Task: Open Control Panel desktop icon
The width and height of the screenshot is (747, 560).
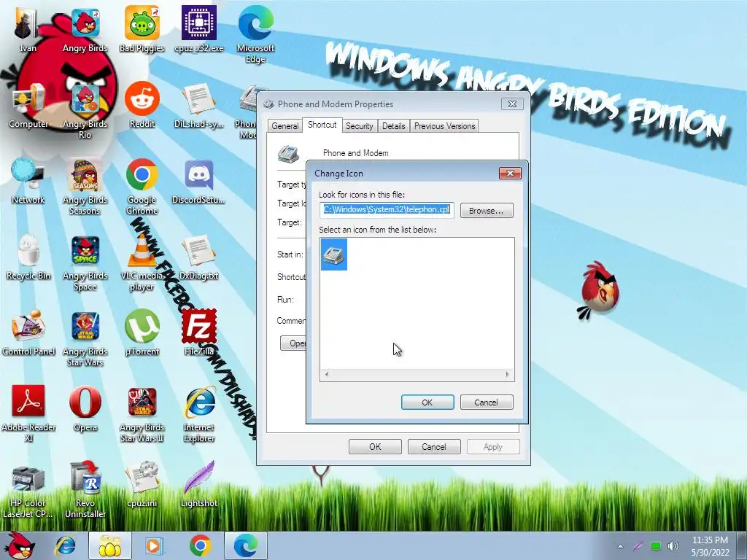Action: 28,332
